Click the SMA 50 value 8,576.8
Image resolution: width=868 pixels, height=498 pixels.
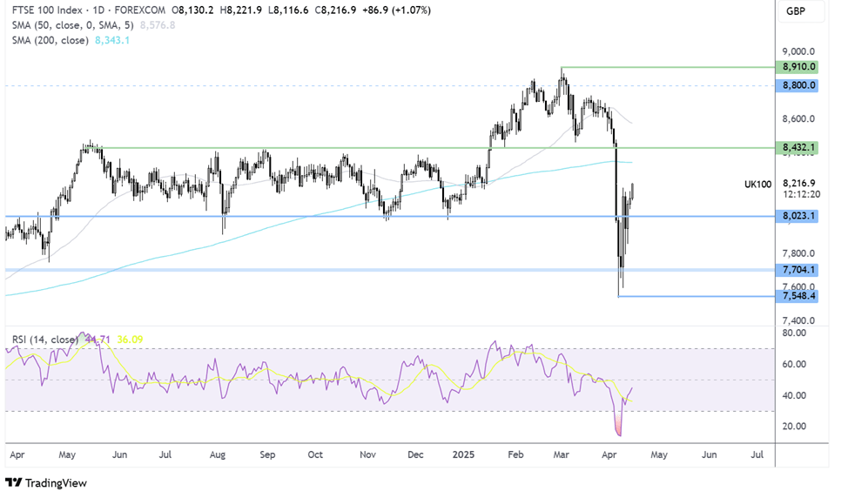(x=158, y=25)
